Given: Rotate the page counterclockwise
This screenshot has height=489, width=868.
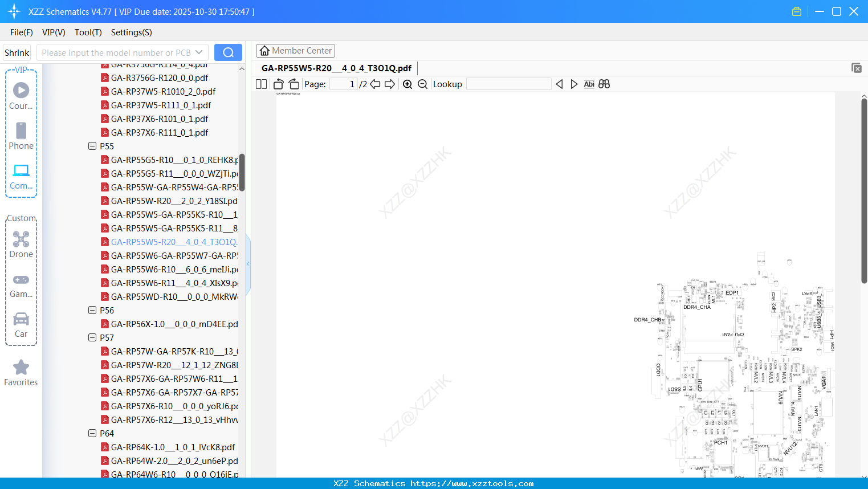Looking at the screenshot, I should click(x=278, y=84).
